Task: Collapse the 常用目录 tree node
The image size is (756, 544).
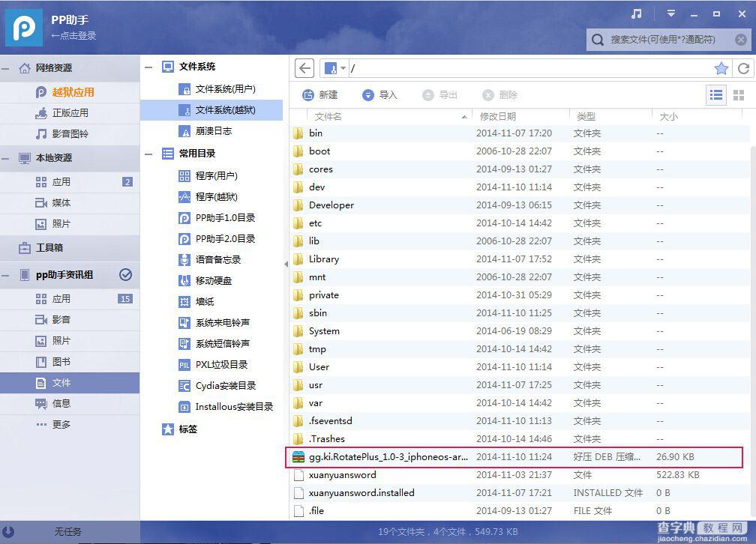Action: click(148, 154)
